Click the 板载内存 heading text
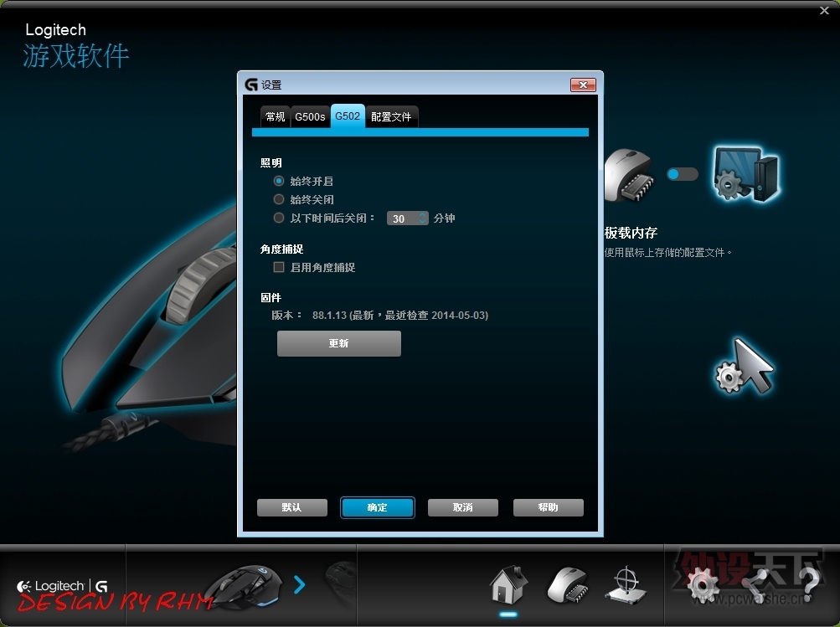The image size is (840, 627). point(631,233)
